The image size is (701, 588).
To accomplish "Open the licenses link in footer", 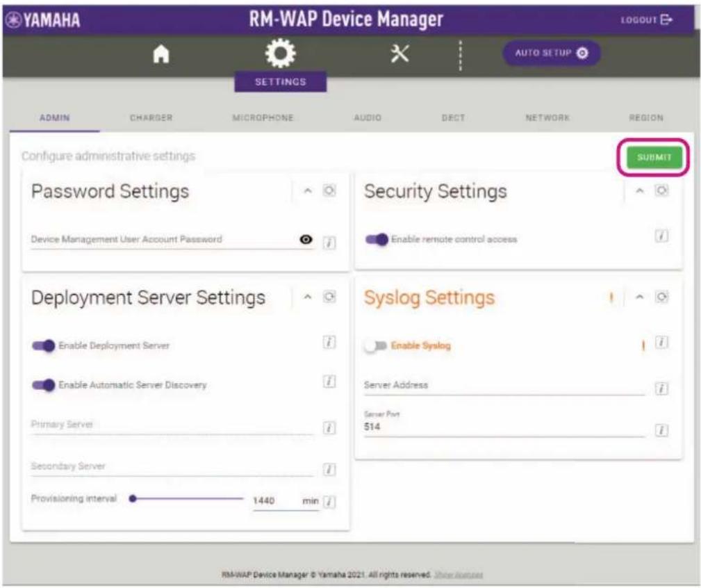I will pos(459,574).
